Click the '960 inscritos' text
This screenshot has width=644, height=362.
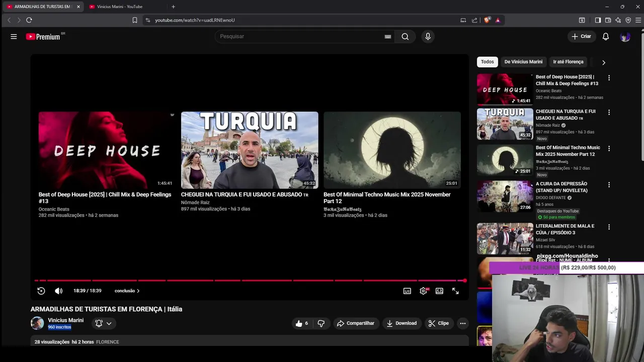coord(59,327)
